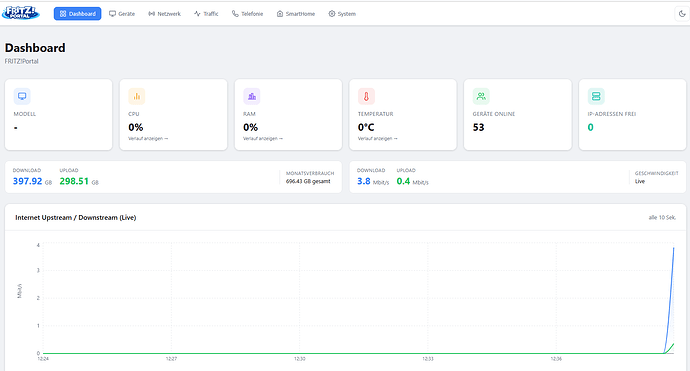This screenshot has height=371, width=690.
Task: Open the CPU Verlauf anzeigen link
Action: 148,138
